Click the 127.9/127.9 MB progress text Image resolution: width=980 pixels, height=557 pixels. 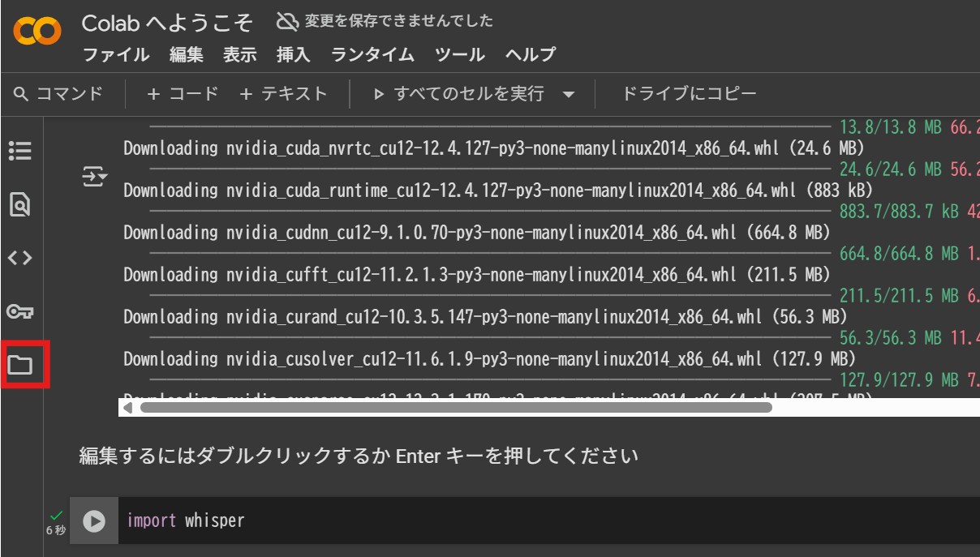pyautogui.click(x=899, y=380)
